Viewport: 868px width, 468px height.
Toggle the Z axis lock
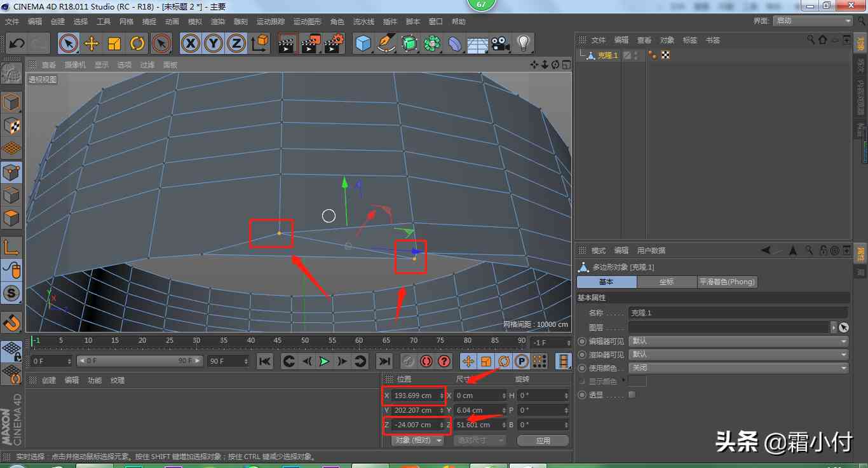click(236, 43)
